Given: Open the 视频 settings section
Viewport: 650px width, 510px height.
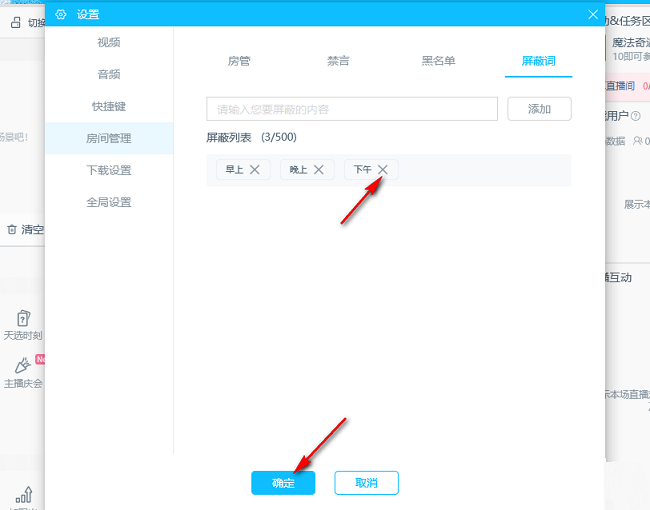Looking at the screenshot, I should pos(109,42).
